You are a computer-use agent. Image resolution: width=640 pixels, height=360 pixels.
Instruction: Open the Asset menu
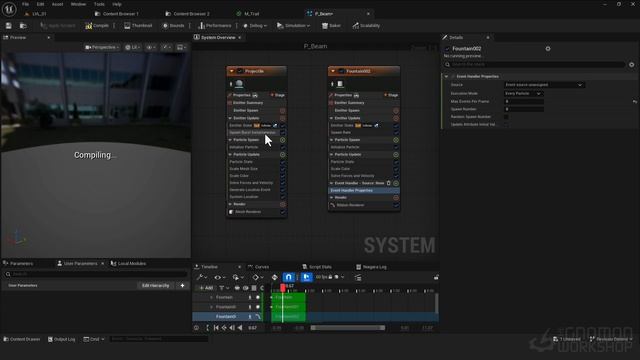point(58,4)
